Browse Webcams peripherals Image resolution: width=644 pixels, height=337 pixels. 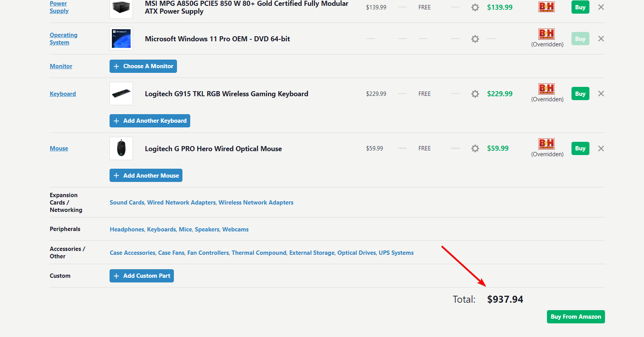click(235, 229)
